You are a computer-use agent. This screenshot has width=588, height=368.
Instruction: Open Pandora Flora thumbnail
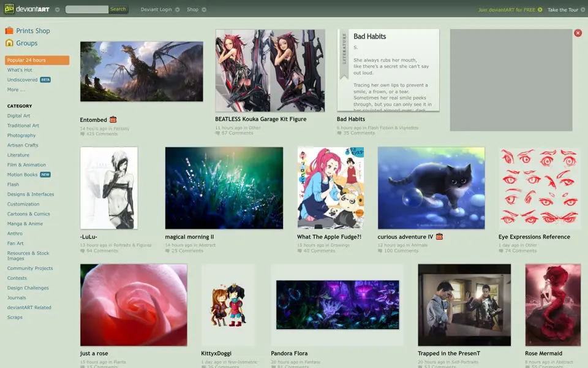tap(337, 305)
